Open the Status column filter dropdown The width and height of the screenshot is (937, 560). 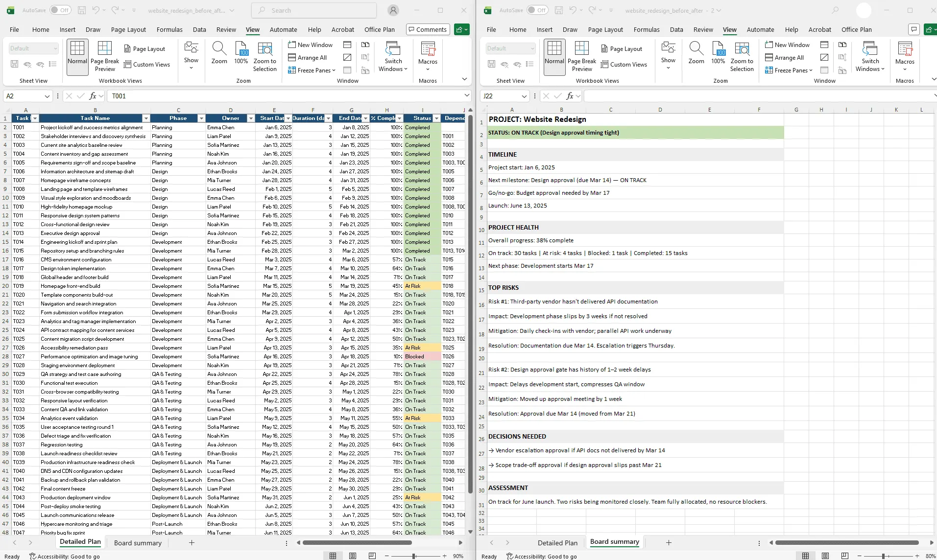pos(435,118)
